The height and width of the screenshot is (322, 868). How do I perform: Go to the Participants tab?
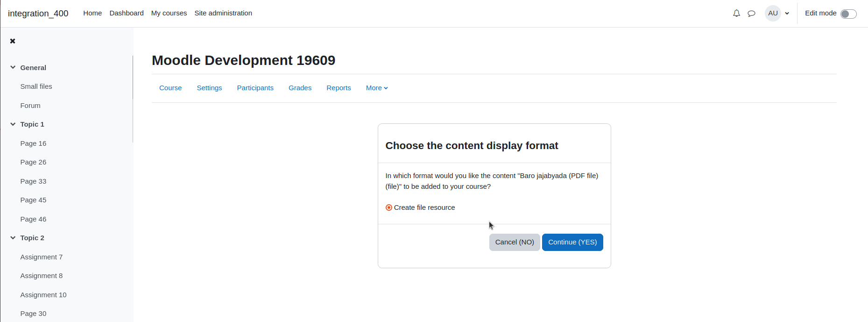255,88
